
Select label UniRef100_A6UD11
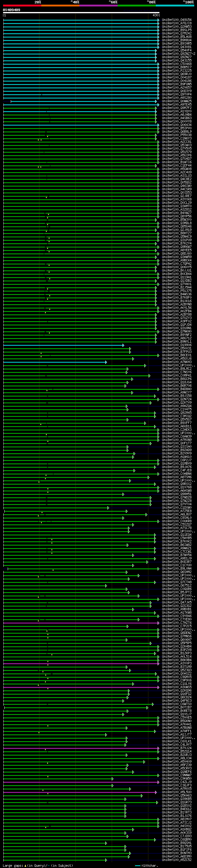pyautogui.click(x=176, y=426)
